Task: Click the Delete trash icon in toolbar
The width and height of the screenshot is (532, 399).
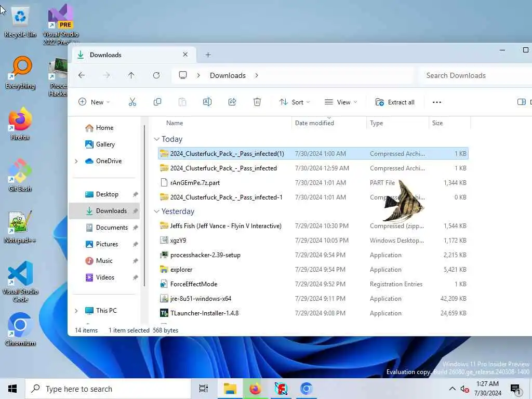Action: pyautogui.click(x=257, y=102)
